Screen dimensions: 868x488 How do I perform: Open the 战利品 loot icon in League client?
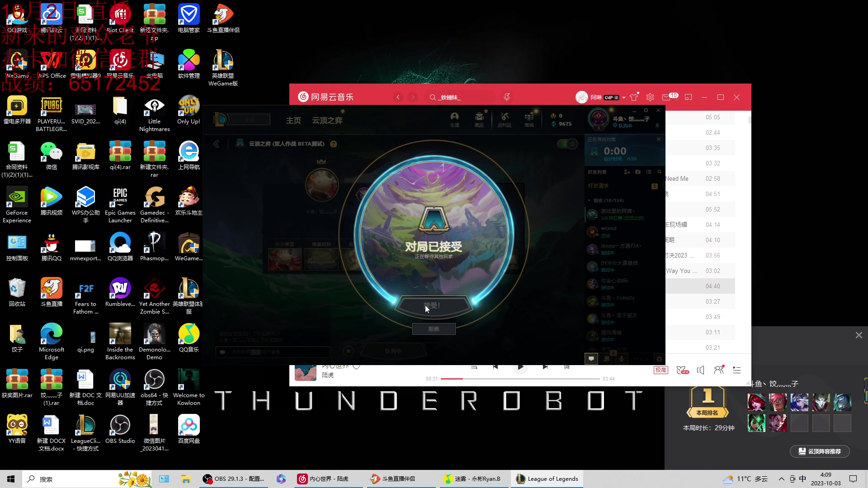[505, 120]
